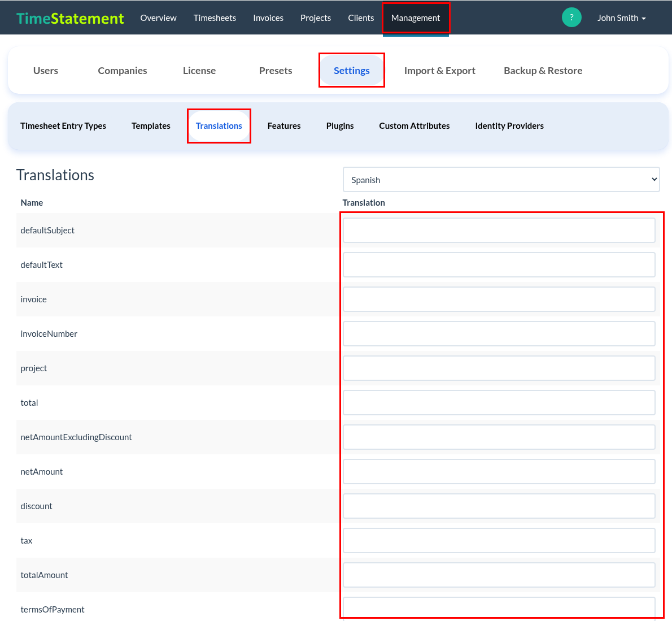Click the invoiceNumber row label
The width and height of the screenshot is (672, 621).
[x=49, y=333]
